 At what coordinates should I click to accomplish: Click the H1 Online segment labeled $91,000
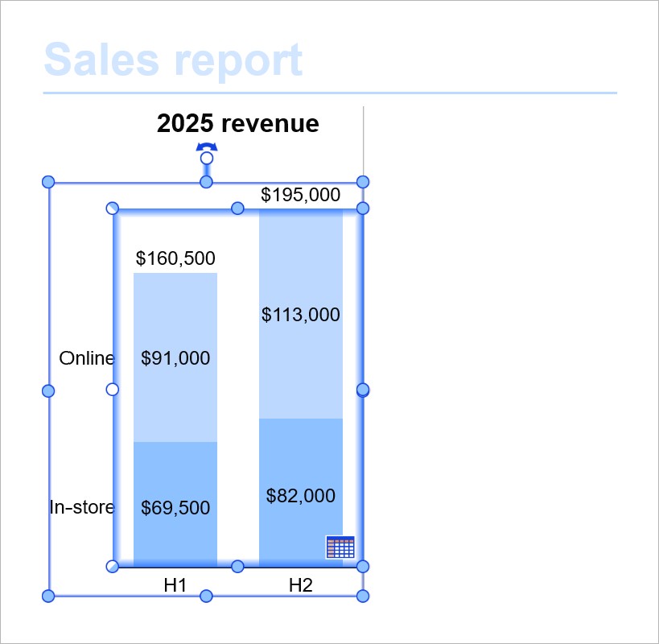(175, 358)
